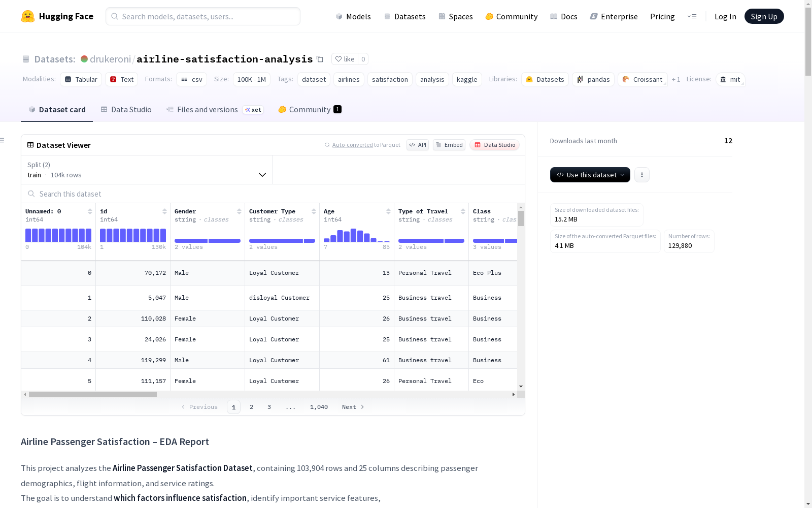
Task: Sort the id column
Action: click(x=164, y=211)
